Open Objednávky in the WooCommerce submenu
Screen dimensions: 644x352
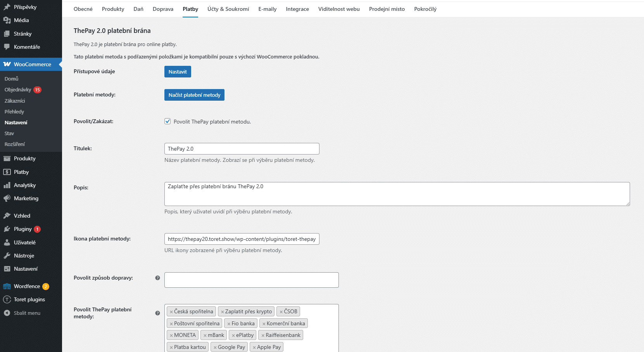point(18,89)
